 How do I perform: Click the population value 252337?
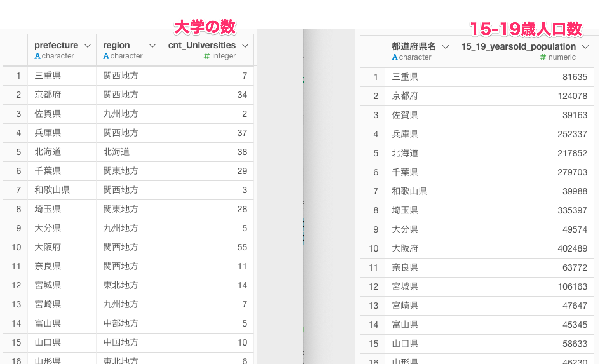[x=524, y=134]
